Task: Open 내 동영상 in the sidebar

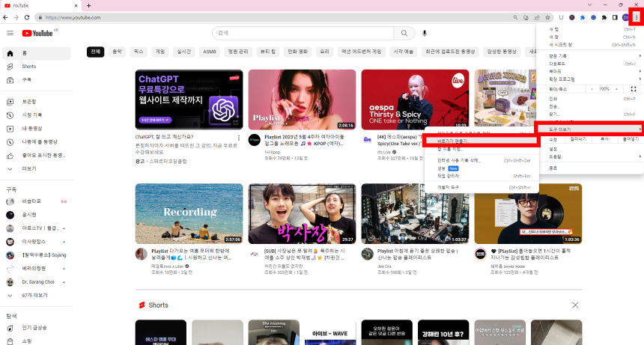Action: [36, 129]
